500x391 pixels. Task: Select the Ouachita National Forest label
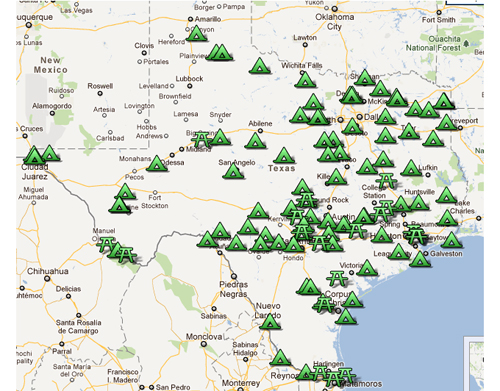pos(433,43)
